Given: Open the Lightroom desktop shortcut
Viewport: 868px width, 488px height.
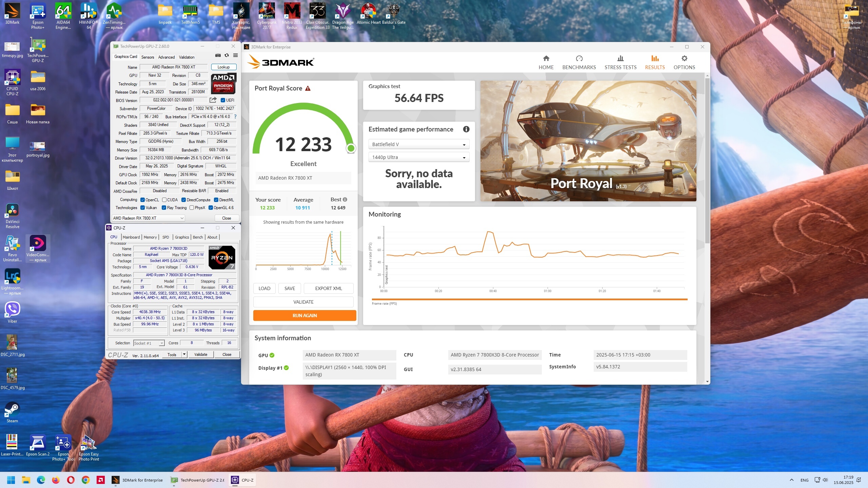Looking at the screenshot, I should pyautogui.click(x=13, y=281).
